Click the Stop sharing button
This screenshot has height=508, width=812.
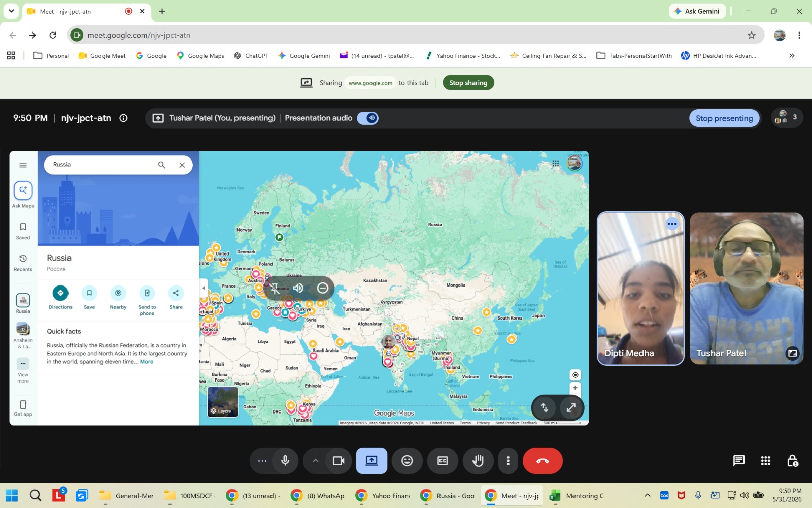pyautogui.click(x=468, y=83)
